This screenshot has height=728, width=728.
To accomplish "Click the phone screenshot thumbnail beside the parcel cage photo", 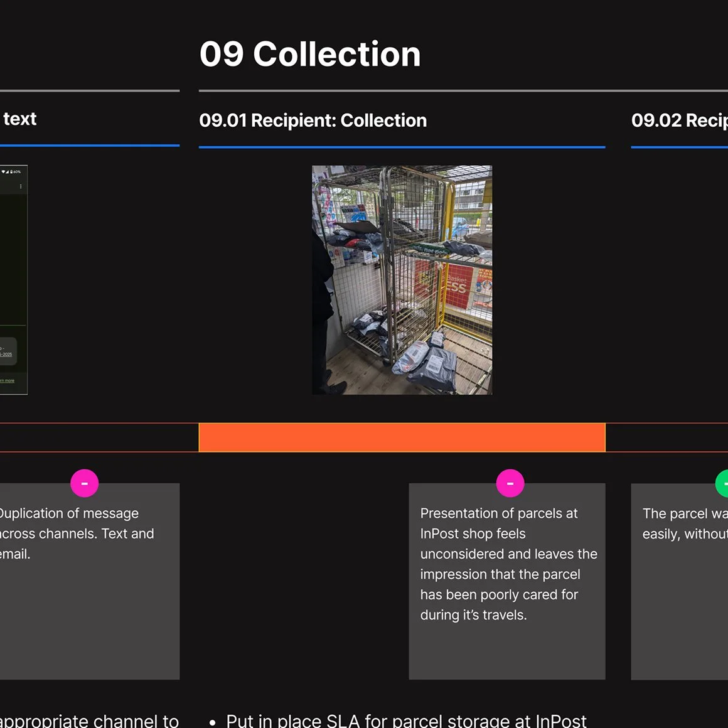I will click(x=13, y=280).
